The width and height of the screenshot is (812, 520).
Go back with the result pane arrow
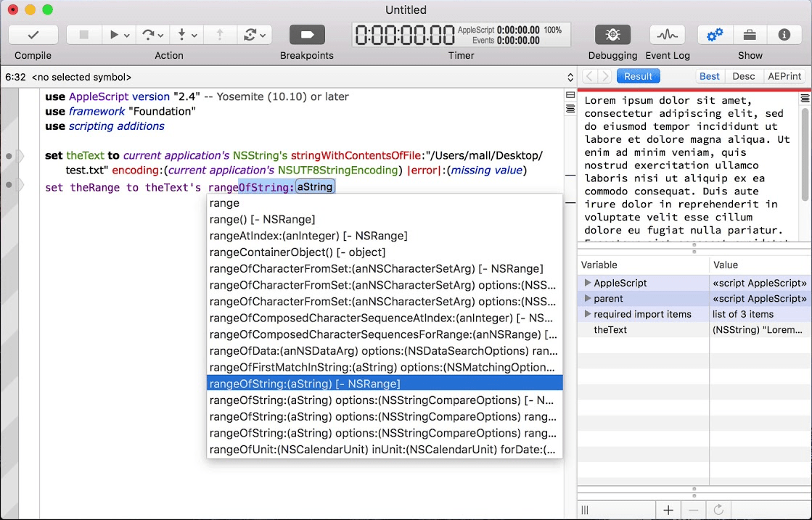click(589, 76)
